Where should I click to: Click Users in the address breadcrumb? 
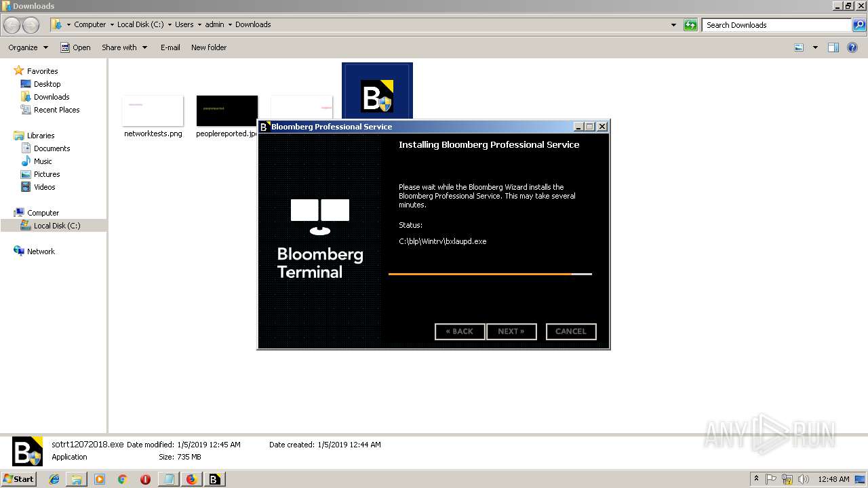(x=184, y=24)
